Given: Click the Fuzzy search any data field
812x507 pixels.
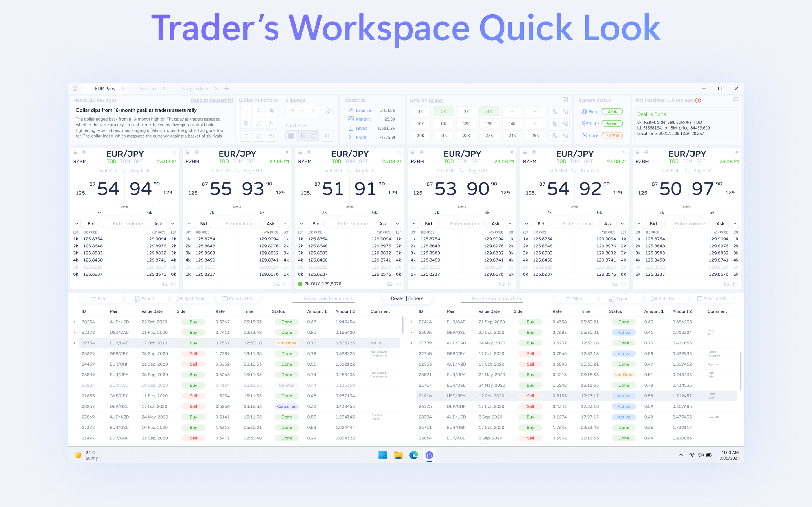Looking at the screenshot, I should [x=323, y=298].
